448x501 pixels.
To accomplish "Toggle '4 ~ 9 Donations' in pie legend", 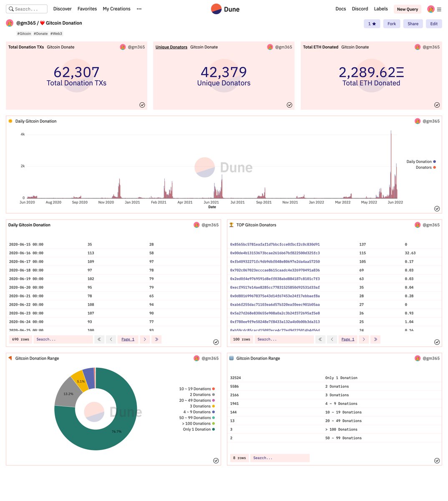I will [199, 412].
